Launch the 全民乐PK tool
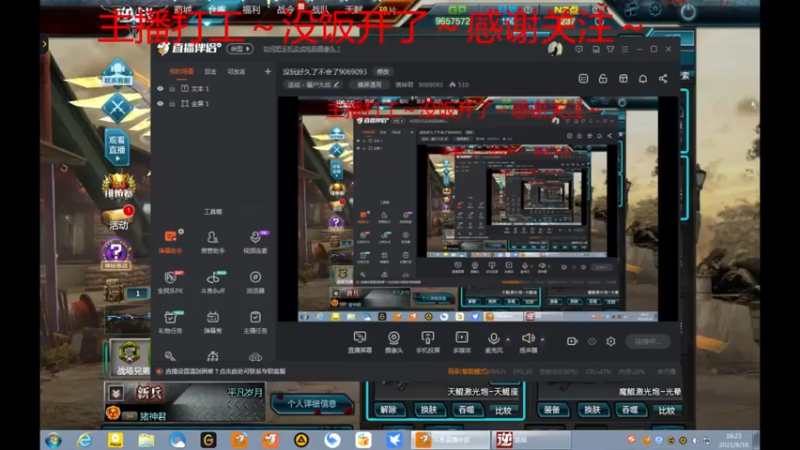This screenshot has width=800, height=450. pyautogui.click(x=170, y=282)
